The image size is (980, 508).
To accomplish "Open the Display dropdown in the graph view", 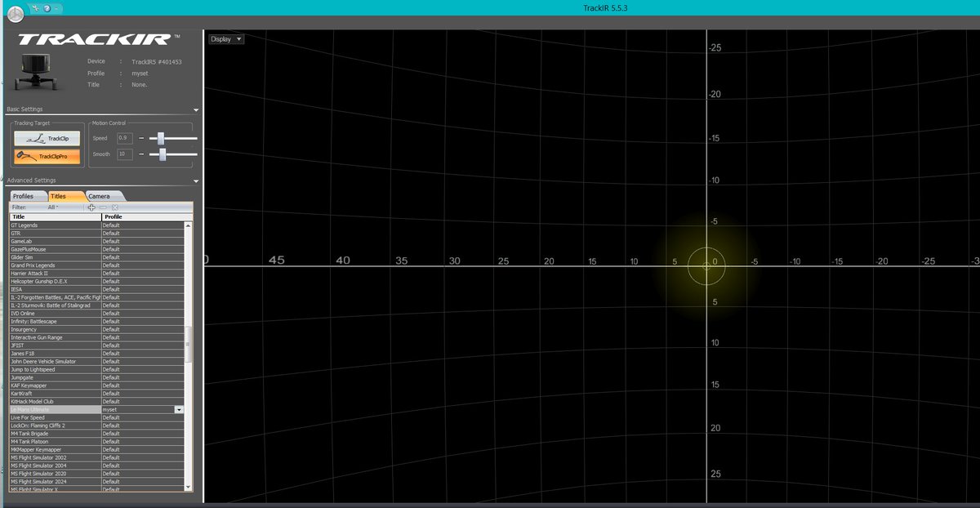I will [x=226, y=39].
